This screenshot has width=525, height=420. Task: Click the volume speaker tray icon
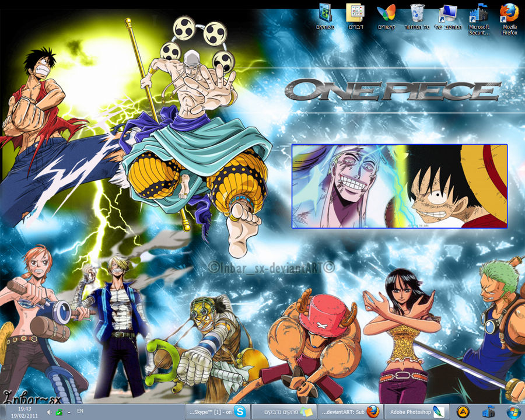[49, 412]
